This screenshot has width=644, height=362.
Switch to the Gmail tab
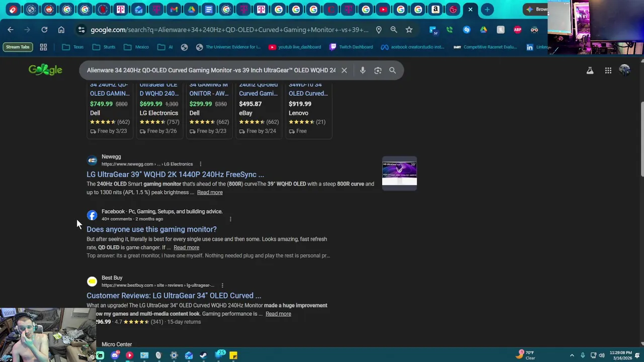click(174, 9)
